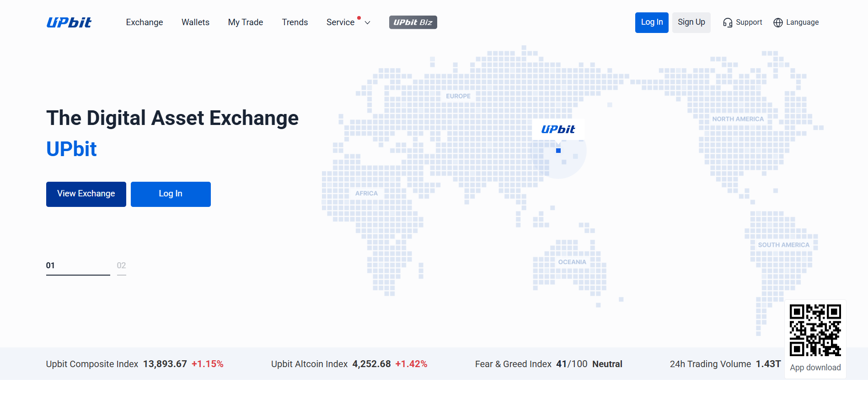Click the UPbit Biz badge
This screenshot has width=868, height=401.
coord(413,22)
